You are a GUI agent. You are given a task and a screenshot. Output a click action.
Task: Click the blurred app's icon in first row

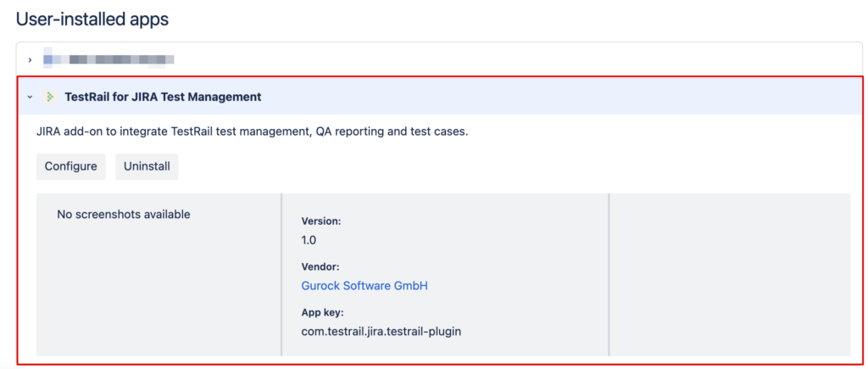pyautogui.click(x=49, y=59)
